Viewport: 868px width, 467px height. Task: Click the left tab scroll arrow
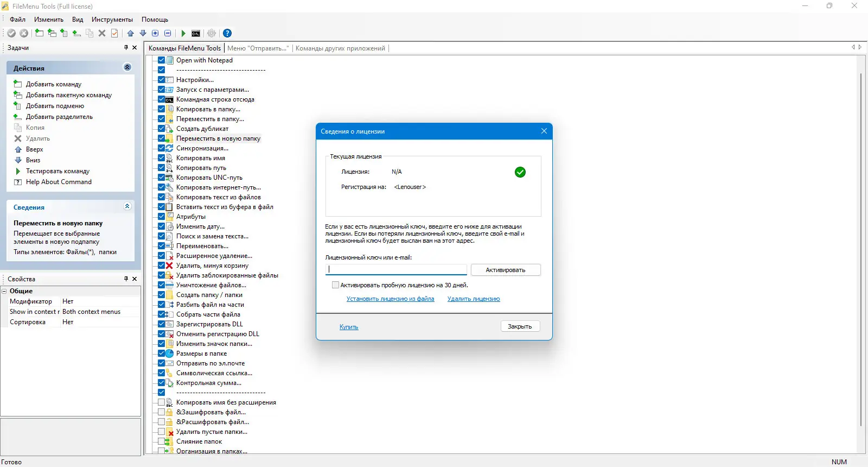click(853, 47)
